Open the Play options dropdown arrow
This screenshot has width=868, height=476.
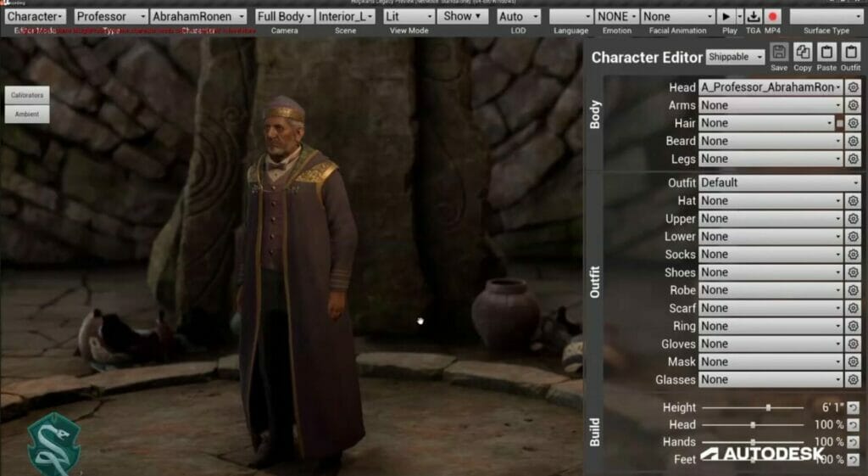[739, 16]
